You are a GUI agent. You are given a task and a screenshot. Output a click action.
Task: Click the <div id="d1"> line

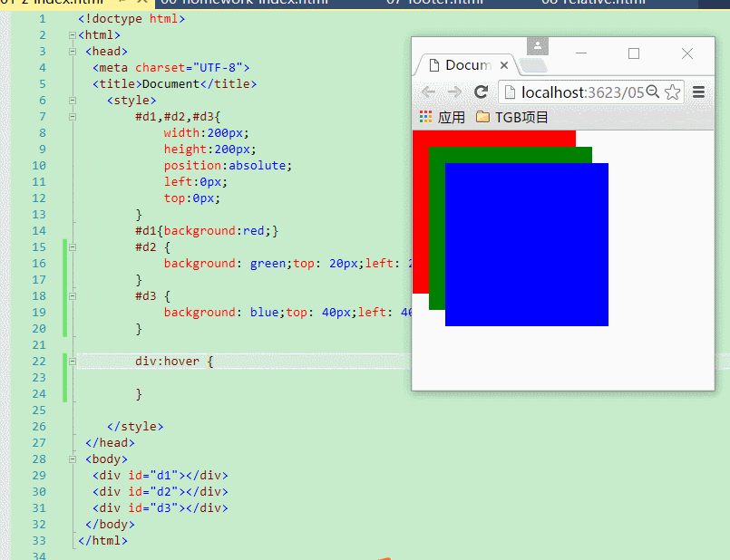[161, 476]
